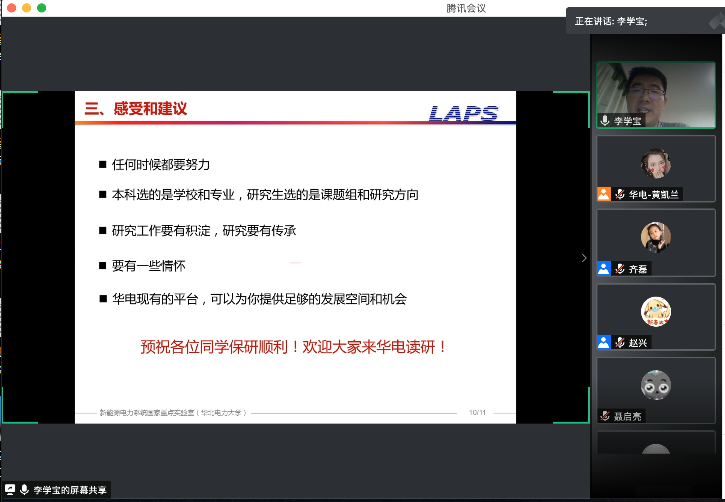Viewport: 725px width, 502px height.
Task: Click muted mic icon beside 华电-黄凯兰
Action: click(620, 194)
